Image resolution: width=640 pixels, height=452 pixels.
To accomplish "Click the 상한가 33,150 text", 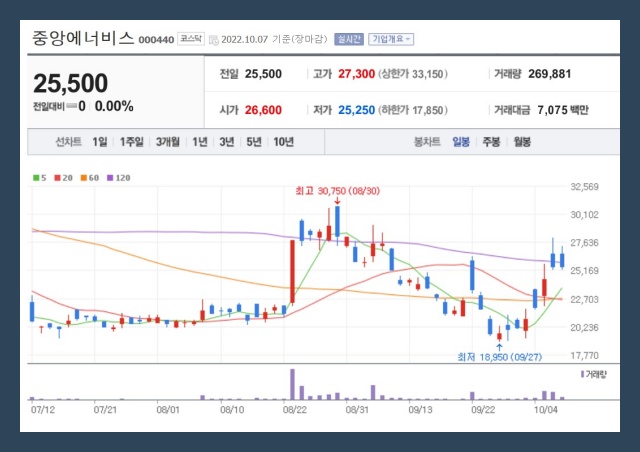I will tap(413, 74).
